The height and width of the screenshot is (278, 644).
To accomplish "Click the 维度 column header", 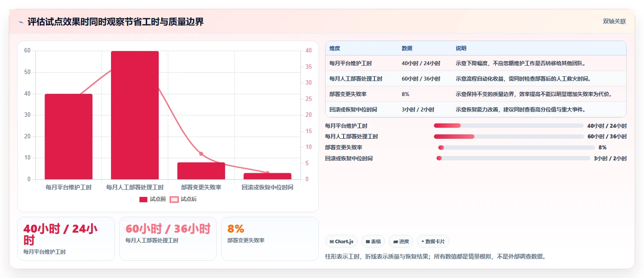I will (335, 48).
